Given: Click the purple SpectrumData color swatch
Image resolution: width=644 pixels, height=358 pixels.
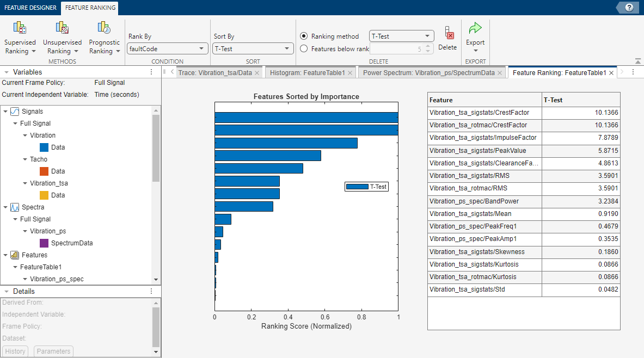Looking at the screenshot, I should pos(45,243).
